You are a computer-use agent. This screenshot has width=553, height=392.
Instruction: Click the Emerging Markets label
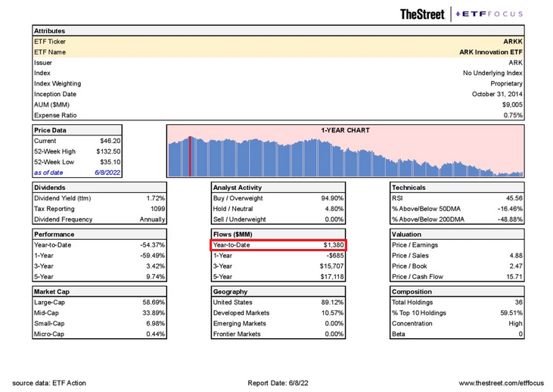tap(240, 324)
